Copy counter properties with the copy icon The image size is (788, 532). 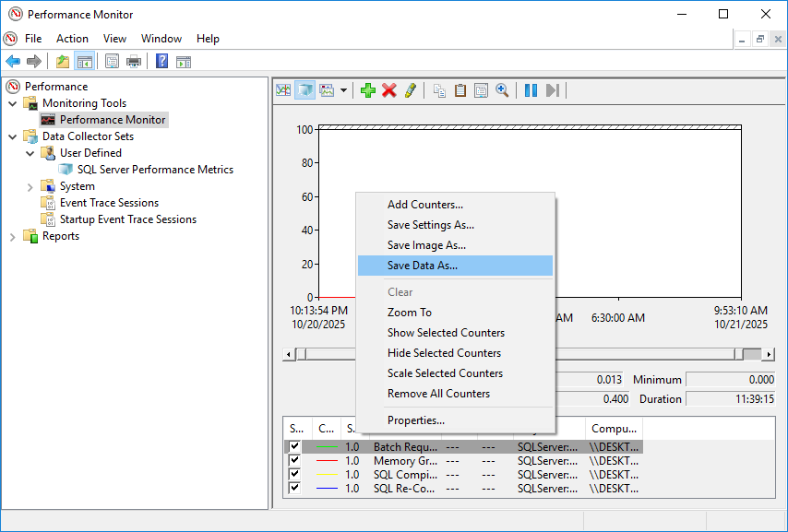click(x=440, y=89)
